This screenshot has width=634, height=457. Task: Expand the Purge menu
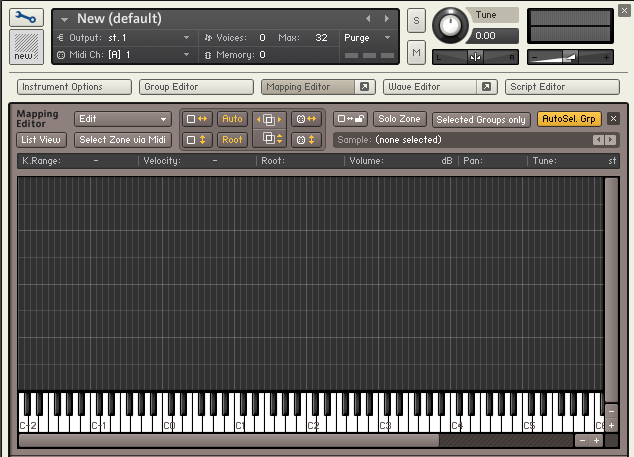[x=367, y=38]
